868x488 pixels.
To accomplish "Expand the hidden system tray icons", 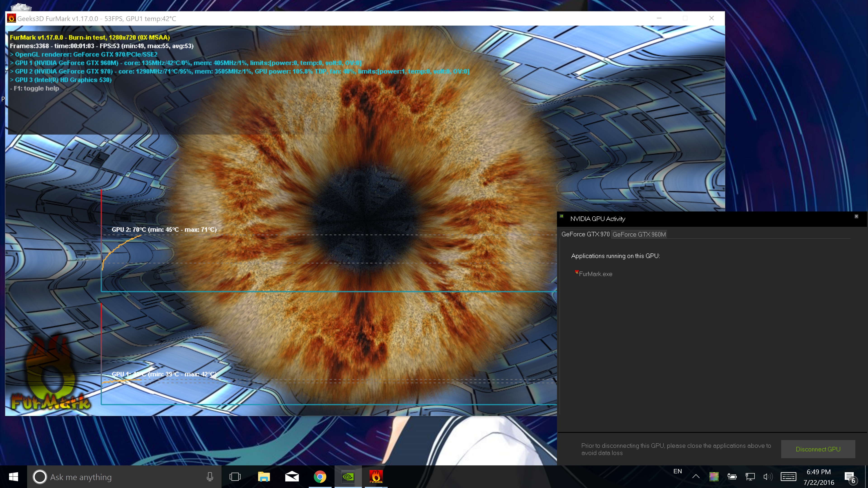I will 696,476.
